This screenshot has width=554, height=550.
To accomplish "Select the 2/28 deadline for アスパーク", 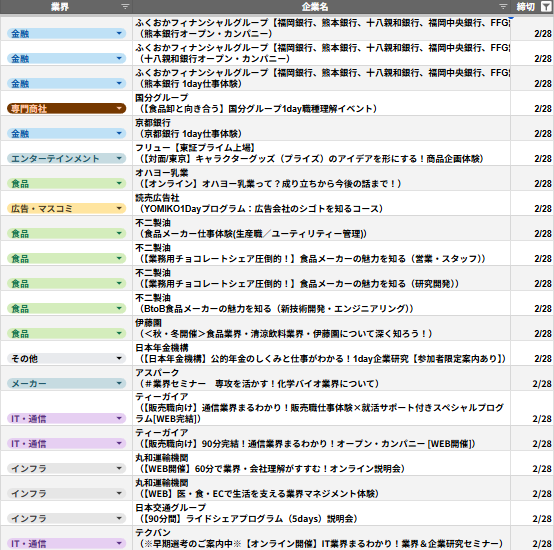I will pos(532,378).
